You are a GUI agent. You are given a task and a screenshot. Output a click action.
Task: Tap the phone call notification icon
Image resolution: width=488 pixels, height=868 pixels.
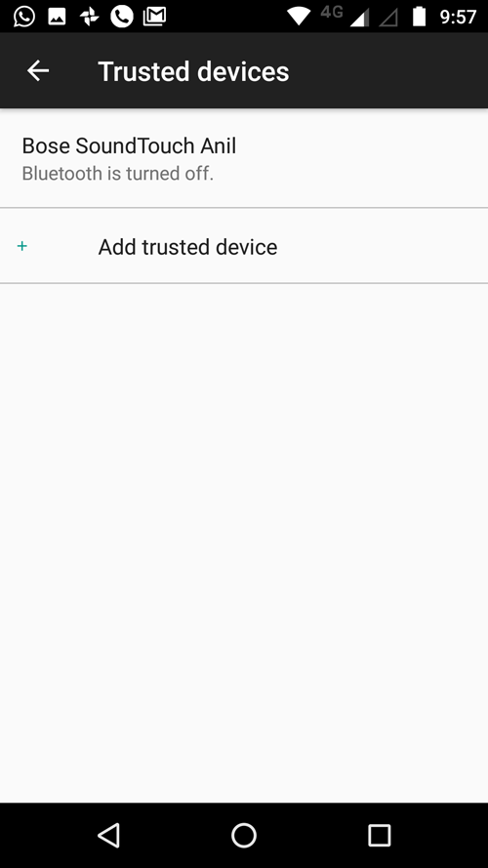(x=122, y=17)
